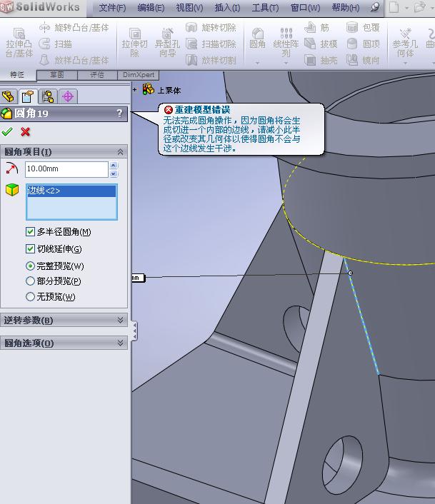The width and height of the screenshot is (435, 504).
Task: Open the dropdown arrow under 线性阵列
Action: tap(286, 63)
